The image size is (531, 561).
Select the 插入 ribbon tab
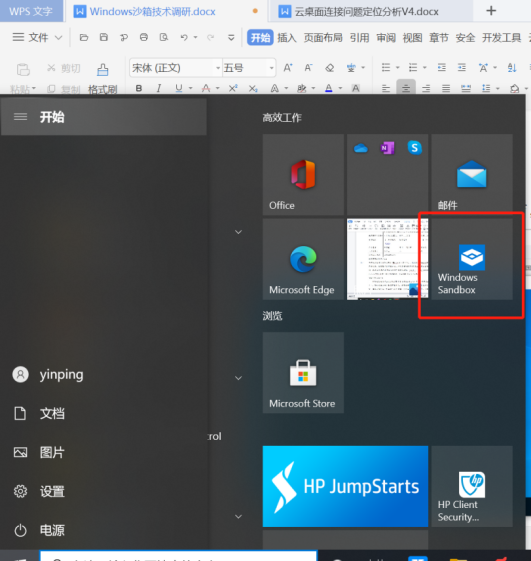click(287, 38)
